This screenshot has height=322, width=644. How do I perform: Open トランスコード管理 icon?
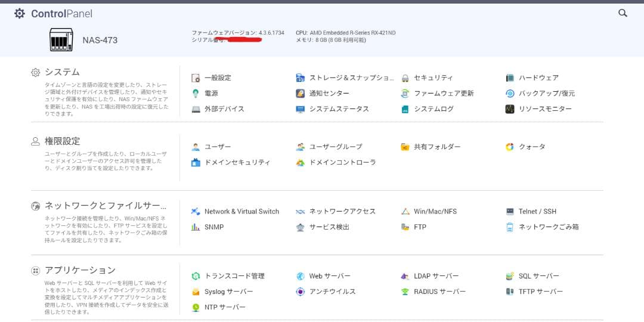coord(196,277)
